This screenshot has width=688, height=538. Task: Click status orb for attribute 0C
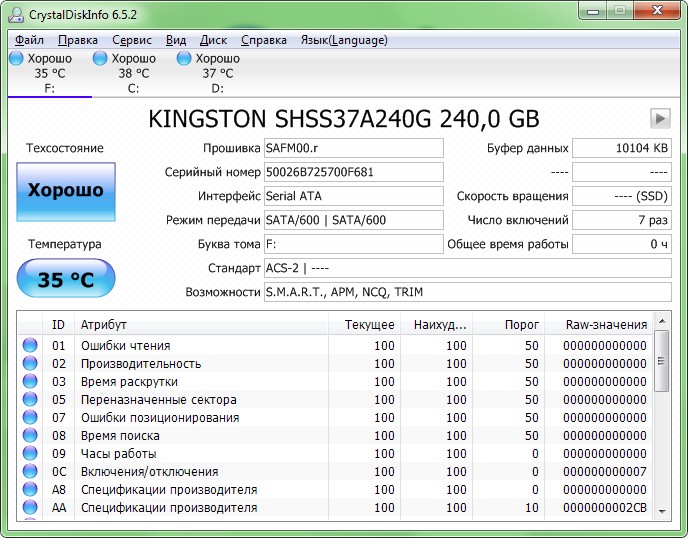pyautogui.click(x=30, y=471)
